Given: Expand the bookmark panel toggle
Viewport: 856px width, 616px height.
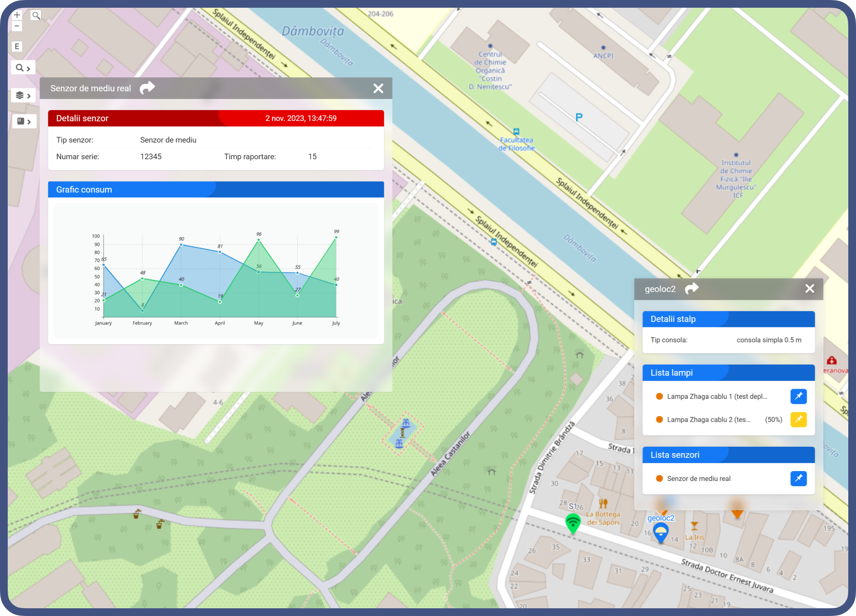Looking at the screenshot, I should point(24,121).
